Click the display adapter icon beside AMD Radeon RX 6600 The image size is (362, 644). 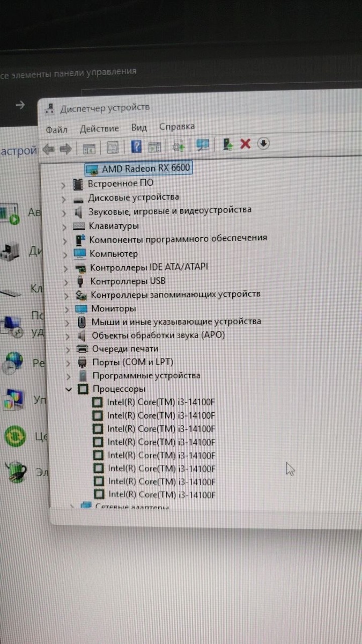92,169
